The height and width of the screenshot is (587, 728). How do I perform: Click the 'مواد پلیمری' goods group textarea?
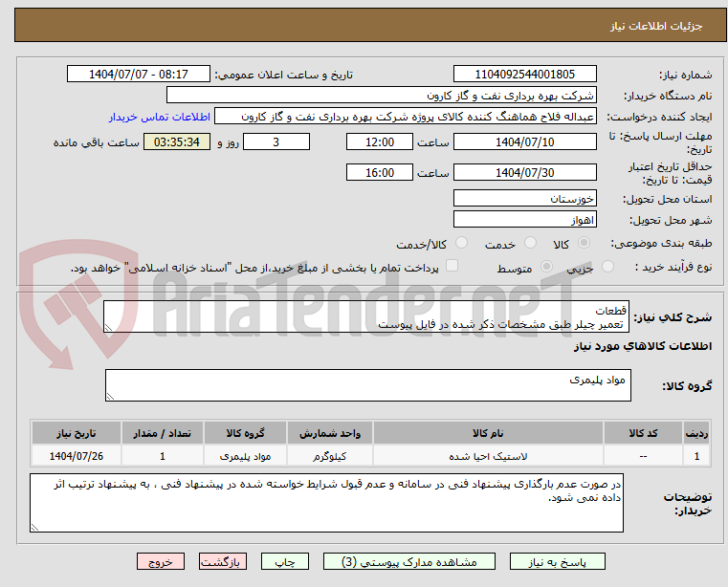tap(366, 386)
